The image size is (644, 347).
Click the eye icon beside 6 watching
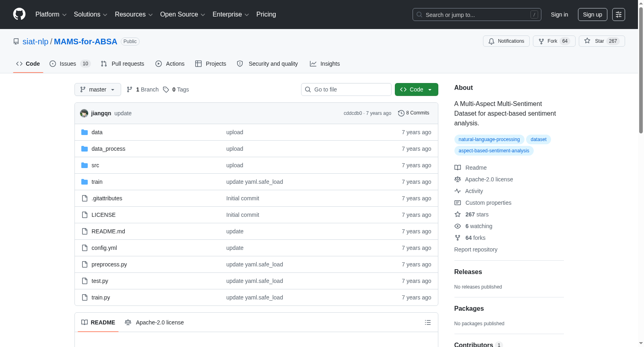[458, 226]
